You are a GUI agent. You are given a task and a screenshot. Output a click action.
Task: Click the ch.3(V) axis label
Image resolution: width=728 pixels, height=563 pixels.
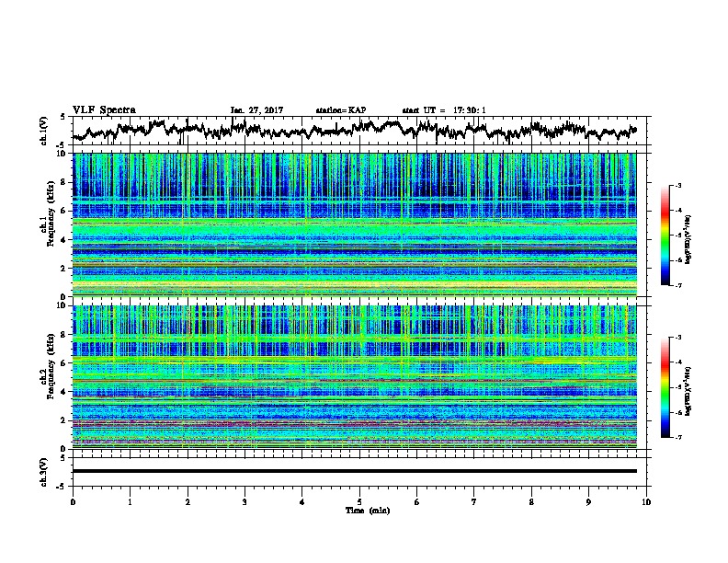coord(44,472)
